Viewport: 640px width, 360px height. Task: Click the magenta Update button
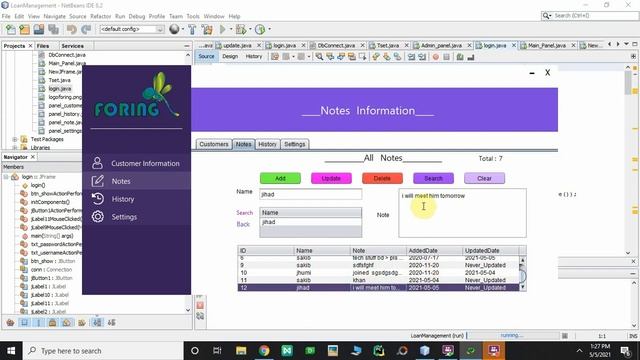[x=331, y=178]
